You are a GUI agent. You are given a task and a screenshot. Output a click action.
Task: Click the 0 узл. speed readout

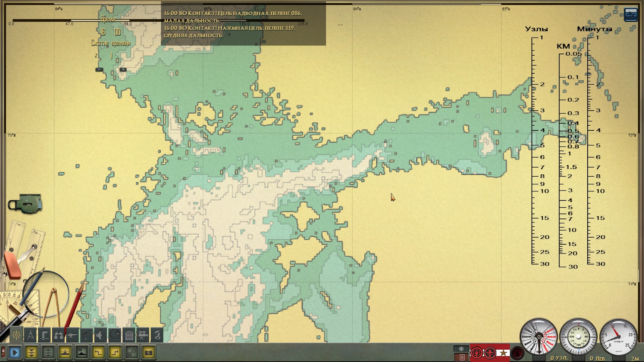559,358
